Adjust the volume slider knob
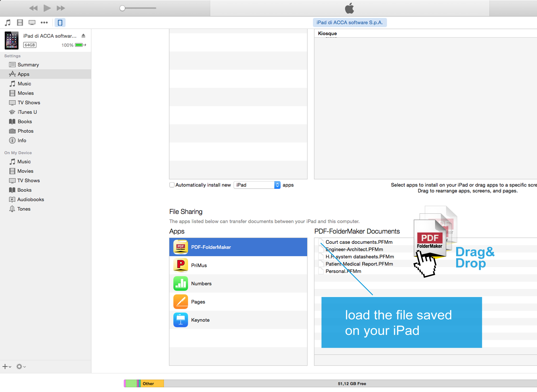The height and width of the screenshot is (392, 537). point(122,8)
